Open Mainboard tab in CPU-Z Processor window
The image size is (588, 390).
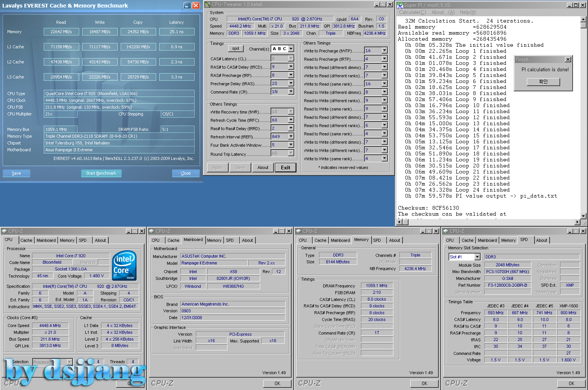pyautogui.click(x=46, y=240)
